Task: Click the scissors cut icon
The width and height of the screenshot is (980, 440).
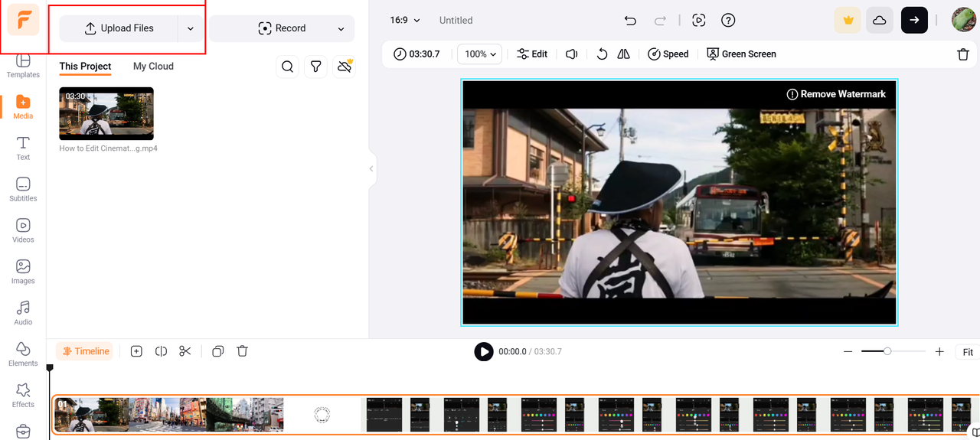Action: pyautogui.click(x=185, y=351)
